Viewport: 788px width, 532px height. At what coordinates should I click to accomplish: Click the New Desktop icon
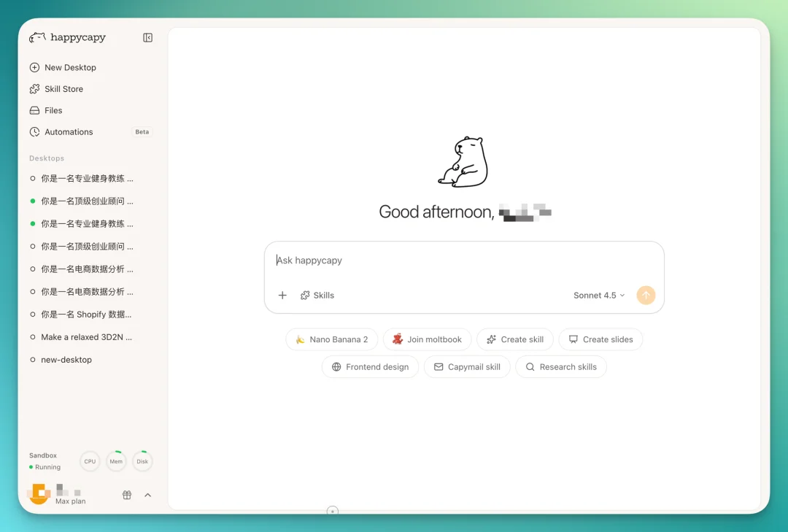click(x=34, y=67)
